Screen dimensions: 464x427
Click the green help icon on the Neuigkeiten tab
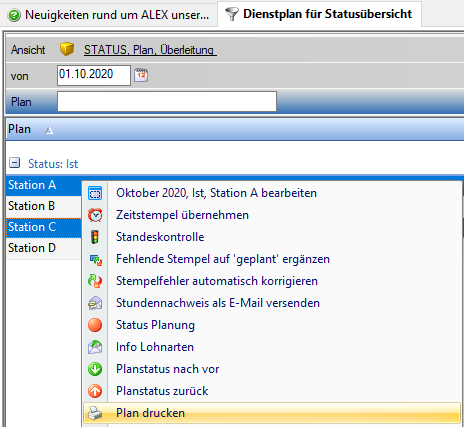[x=14, y=15]
